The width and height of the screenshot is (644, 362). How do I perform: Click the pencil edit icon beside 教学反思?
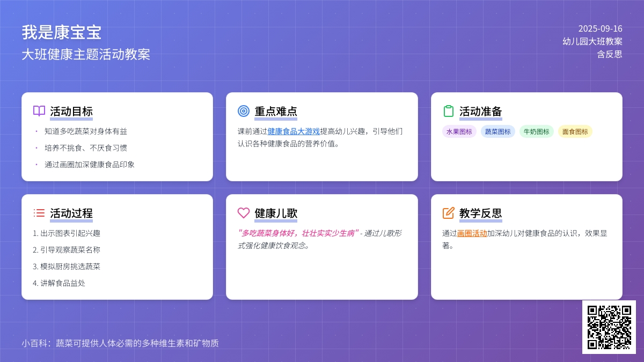448,213
